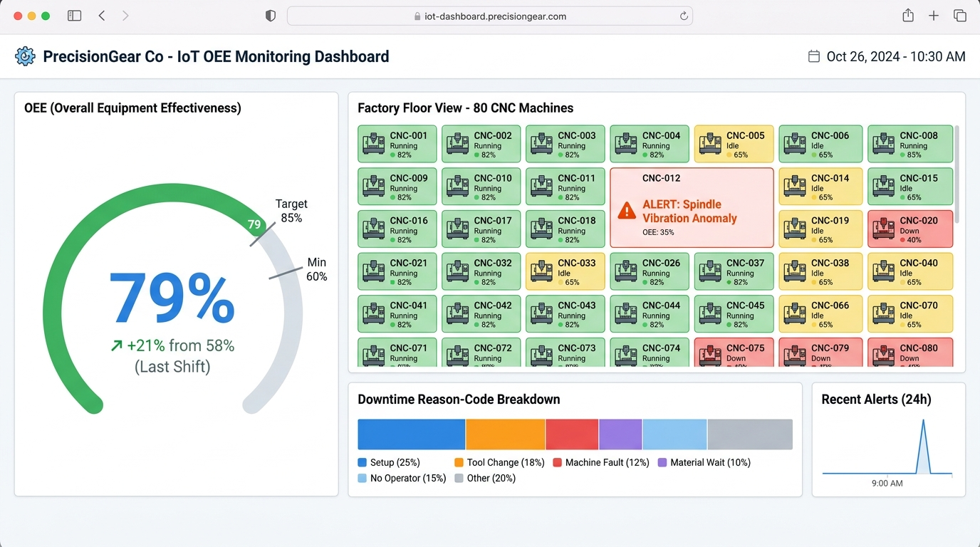Open a new tab with the plus icon

(934, 16)
